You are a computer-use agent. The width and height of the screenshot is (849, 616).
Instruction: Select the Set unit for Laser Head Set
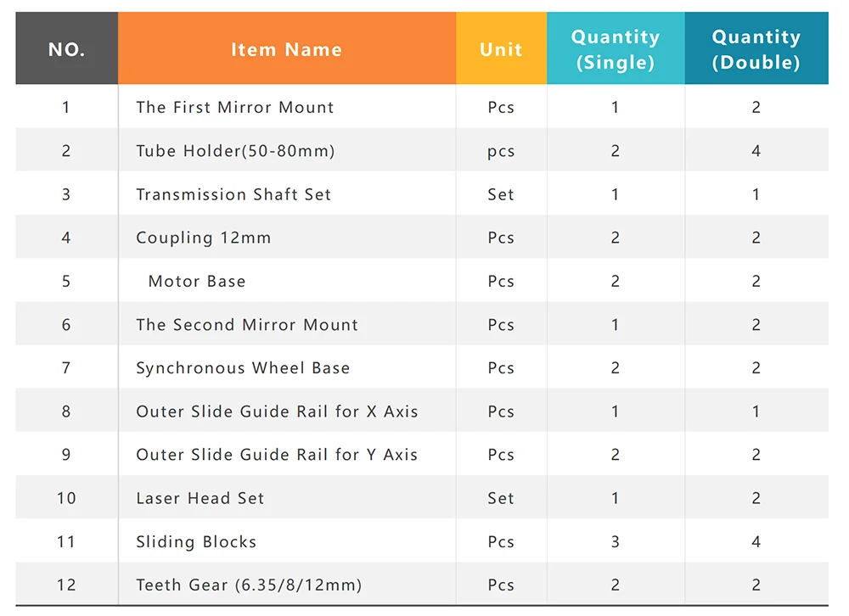click(x=501, y=498)
